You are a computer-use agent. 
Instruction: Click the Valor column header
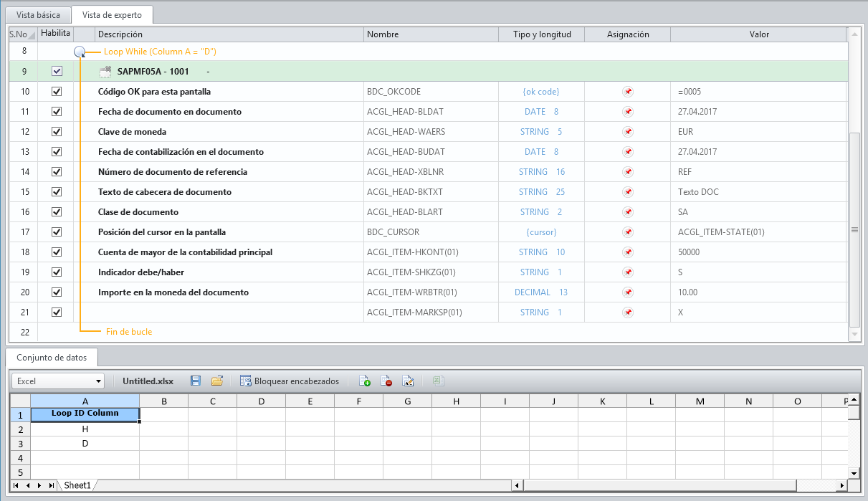point(759,34)
